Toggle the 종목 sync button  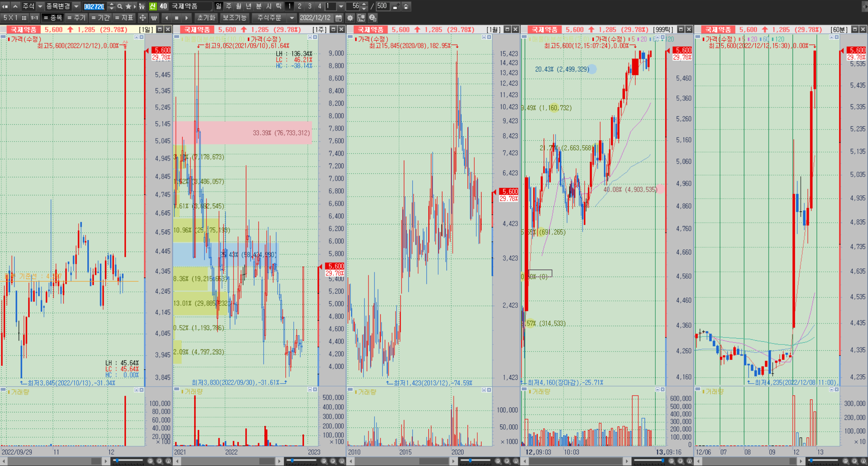pos(53,18)
